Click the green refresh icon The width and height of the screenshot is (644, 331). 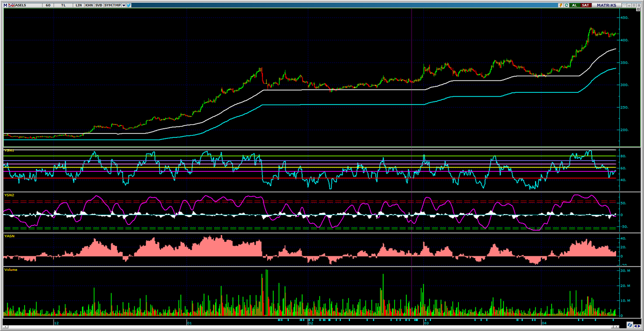[566, 5]
